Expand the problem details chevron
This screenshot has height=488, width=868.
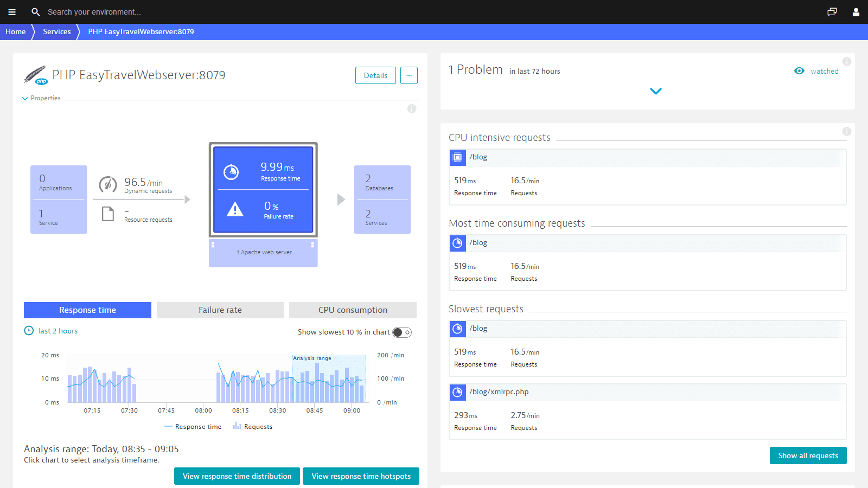pos(656,91)
